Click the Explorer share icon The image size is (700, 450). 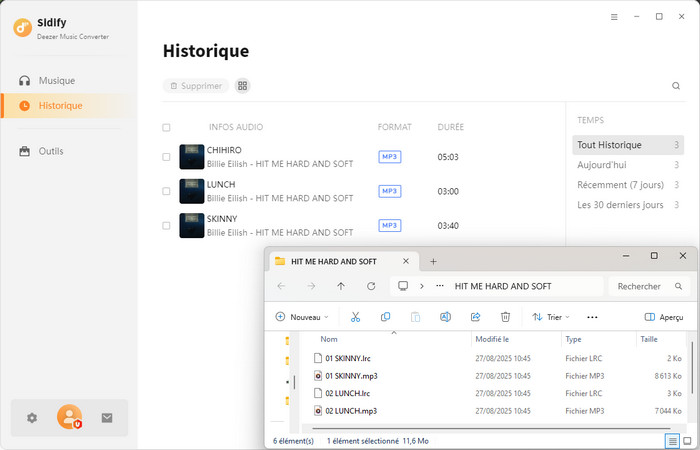point(475,317)
